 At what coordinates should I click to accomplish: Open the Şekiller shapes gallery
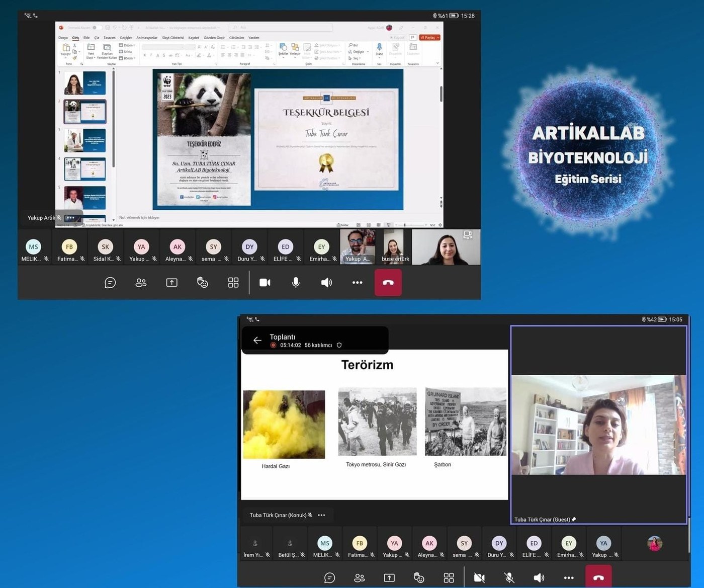click(284, 50)
